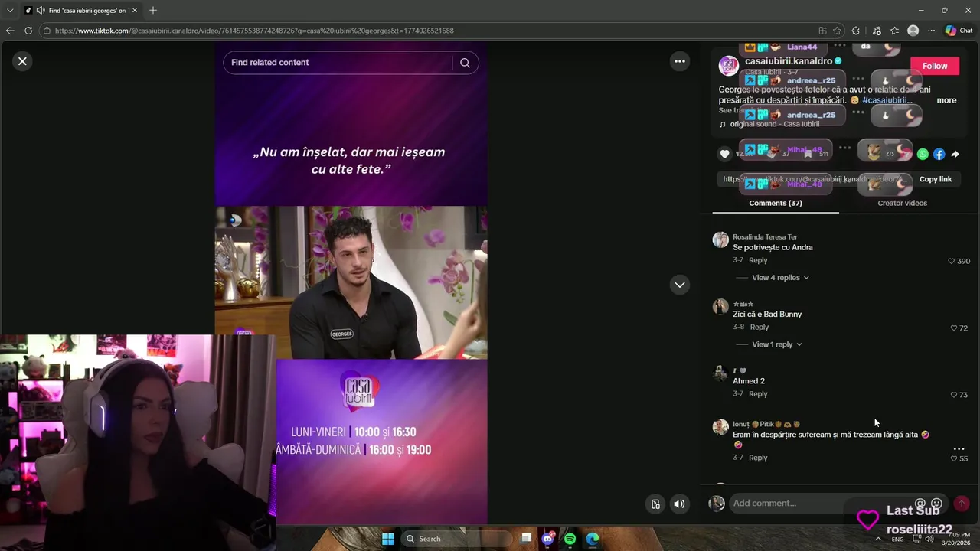
Task: Reload the TikTok page
Action: pos(28,31)
